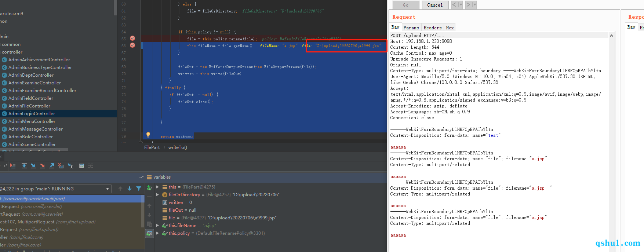
Task: Switch to the Request Raw tab
Action: click(x=395, y=27)
